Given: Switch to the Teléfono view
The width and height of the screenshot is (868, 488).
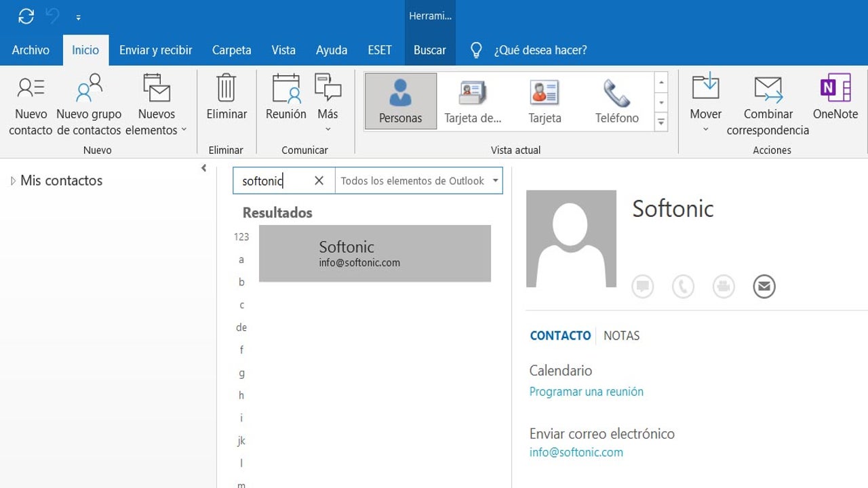Looking at the screenshot, I should pos(616,100).
